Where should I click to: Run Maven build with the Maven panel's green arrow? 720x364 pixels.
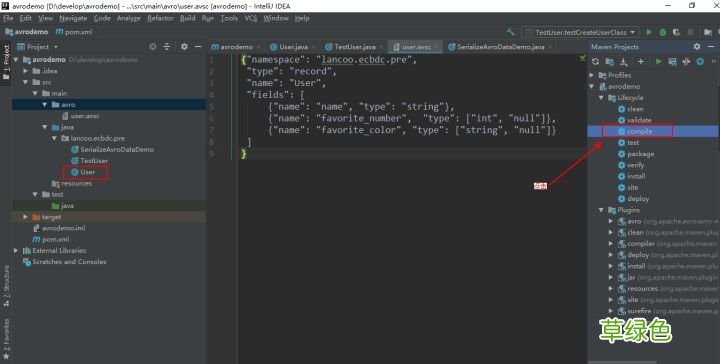pos(658,62)
